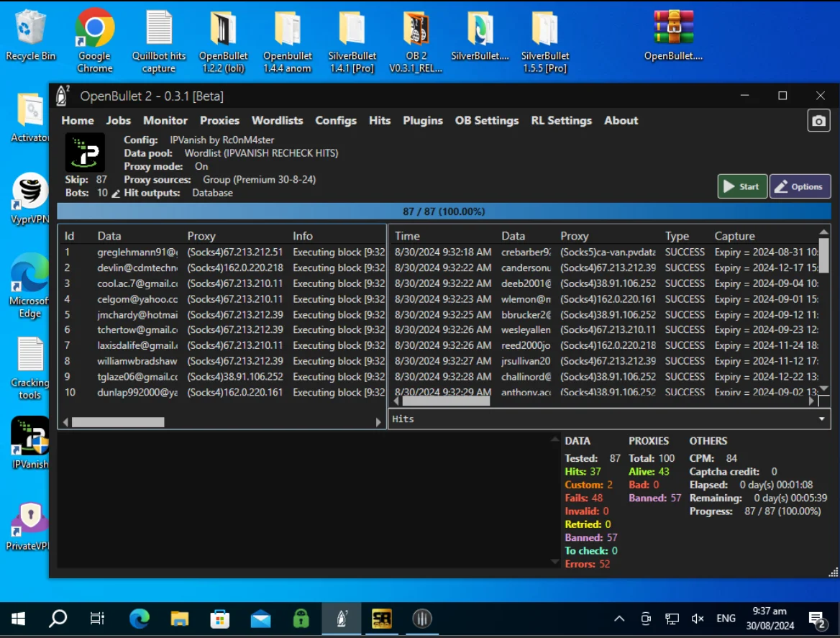This screenshot has width=840, height=638.
Task: Go to the Home menu
Action: (x=78, y=121)
